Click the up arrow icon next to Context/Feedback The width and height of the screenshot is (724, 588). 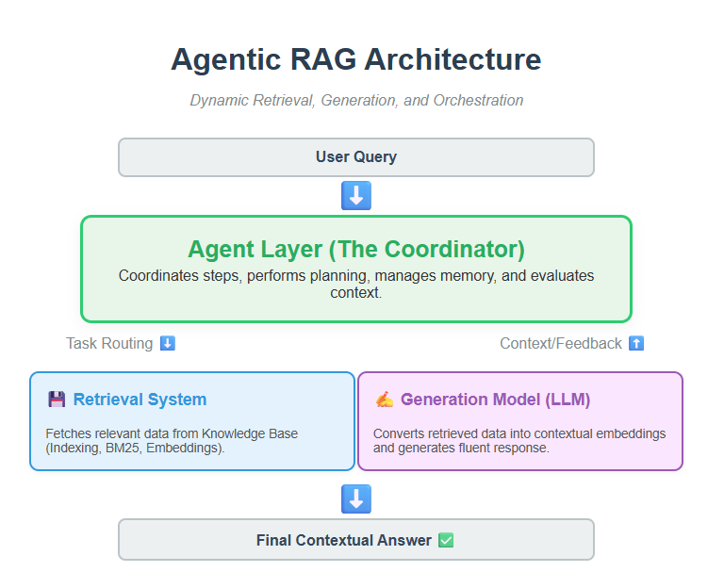pos(636,343)
